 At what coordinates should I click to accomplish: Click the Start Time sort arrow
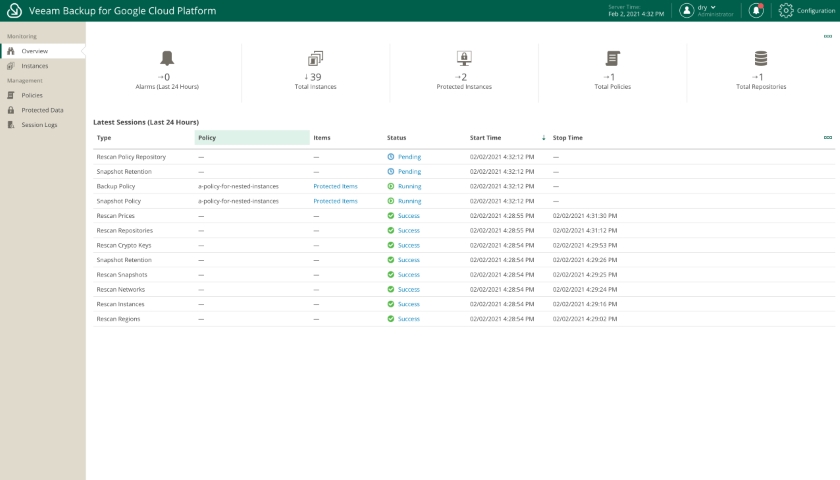543,138
